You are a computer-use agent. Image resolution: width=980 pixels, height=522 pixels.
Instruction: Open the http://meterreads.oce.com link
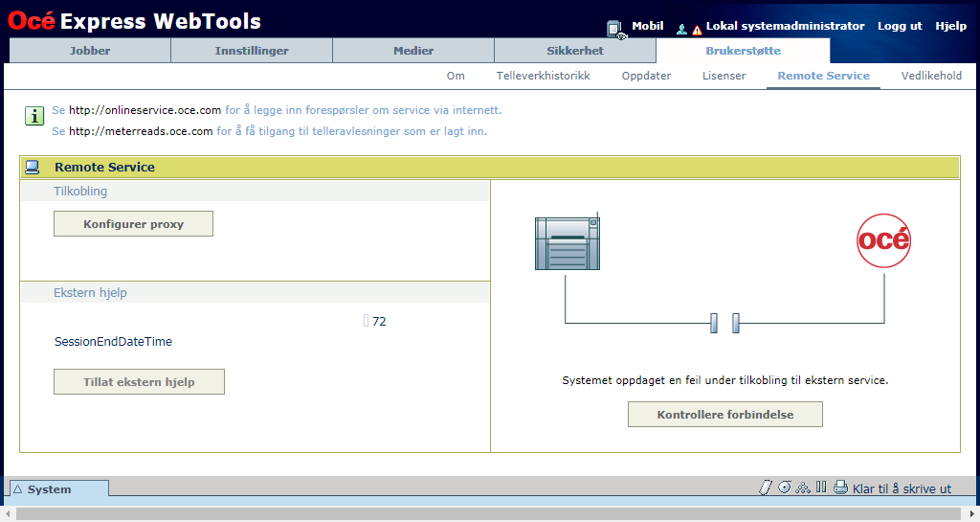tap(141, 131)
